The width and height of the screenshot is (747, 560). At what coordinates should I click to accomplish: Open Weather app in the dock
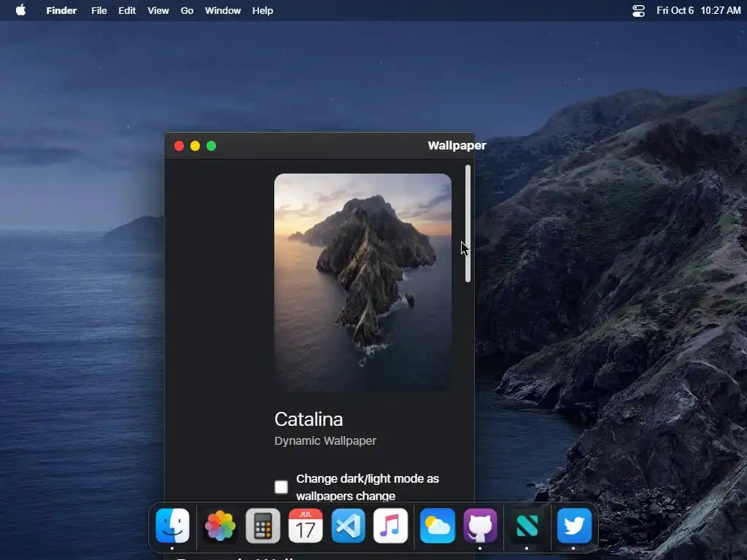tap(438, 526)
